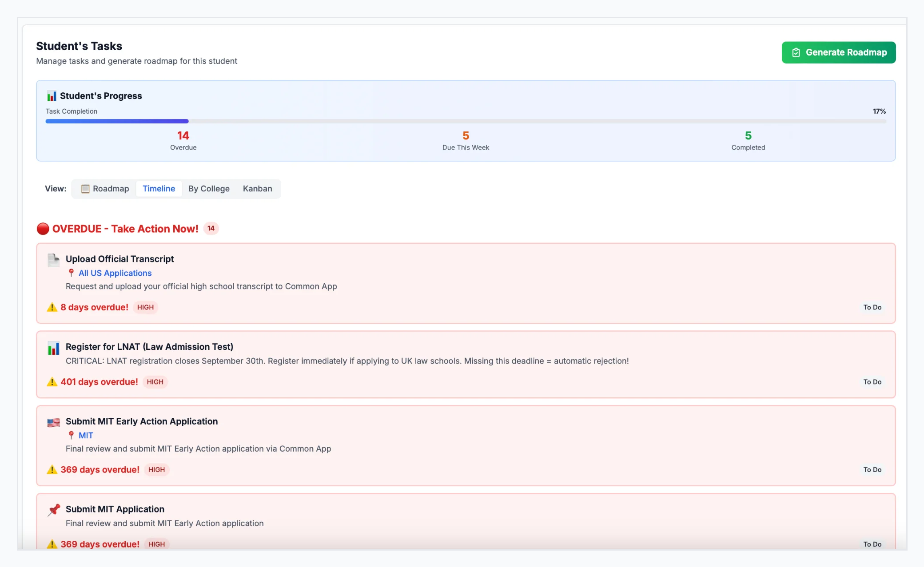Click warning triangle next to 8 days overdue
The width and height of the screenshot is (924, 567).
[52, 307]
